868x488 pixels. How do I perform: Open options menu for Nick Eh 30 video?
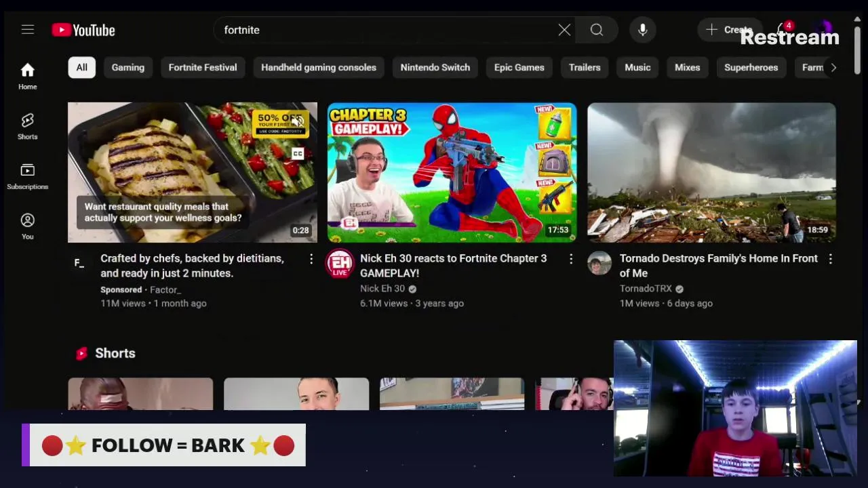[x=571, y=259]
